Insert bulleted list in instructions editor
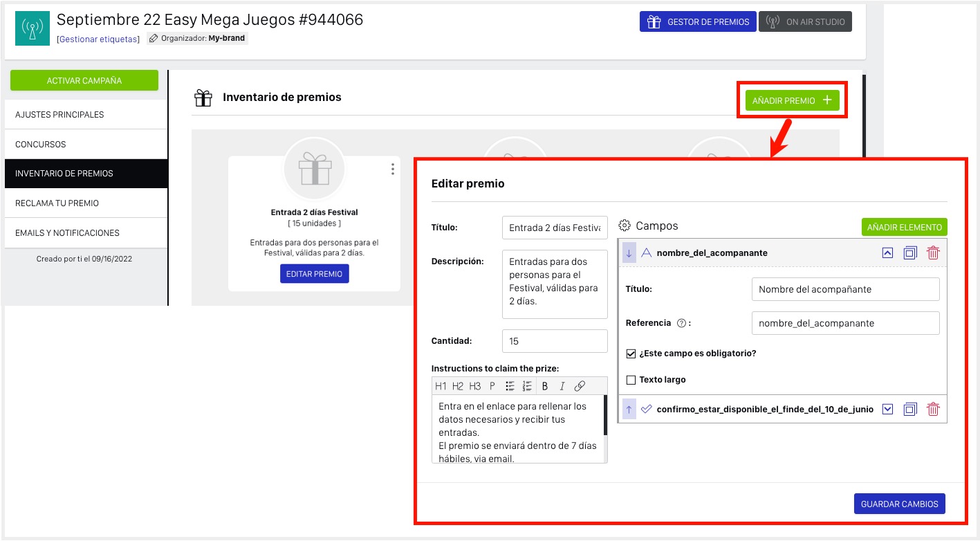980x541 pixels. (x=510, y=386)
